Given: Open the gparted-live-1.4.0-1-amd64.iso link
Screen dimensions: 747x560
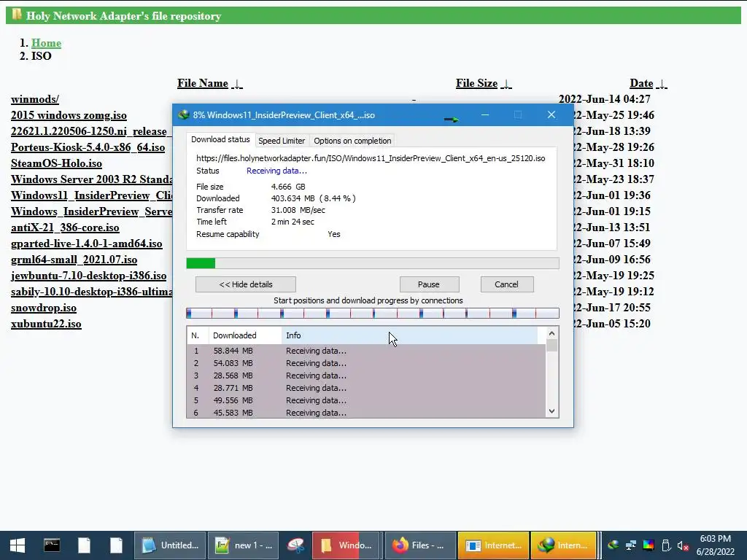Looking at the screenshot, I should (x=86, y=244).
